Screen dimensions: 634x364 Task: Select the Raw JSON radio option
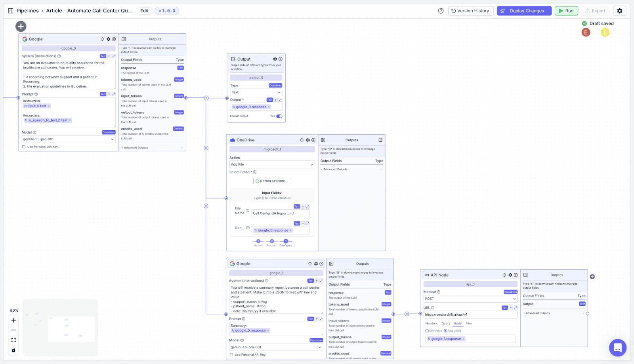pyautogui.click(x=445, y=331)
